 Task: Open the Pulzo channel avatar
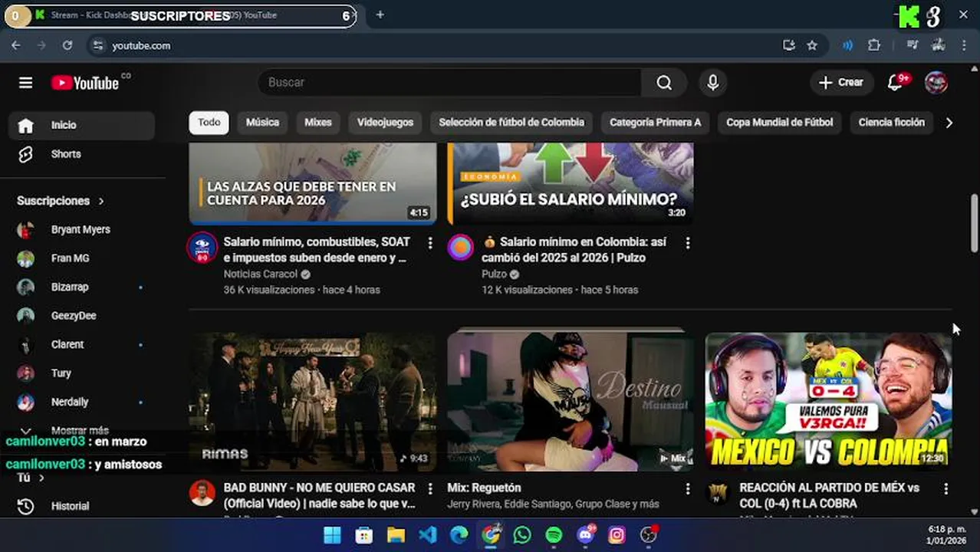461,247
